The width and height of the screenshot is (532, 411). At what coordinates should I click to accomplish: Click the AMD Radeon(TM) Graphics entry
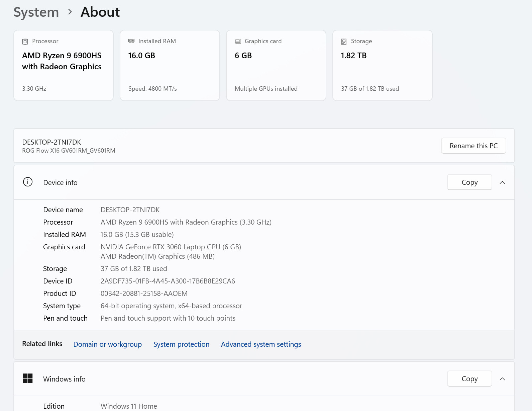[157, 256]
